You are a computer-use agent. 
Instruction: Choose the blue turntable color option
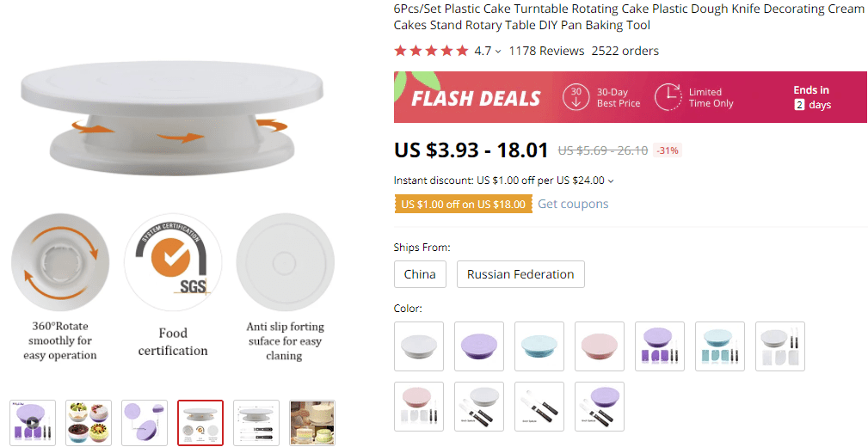coord(539,346)
